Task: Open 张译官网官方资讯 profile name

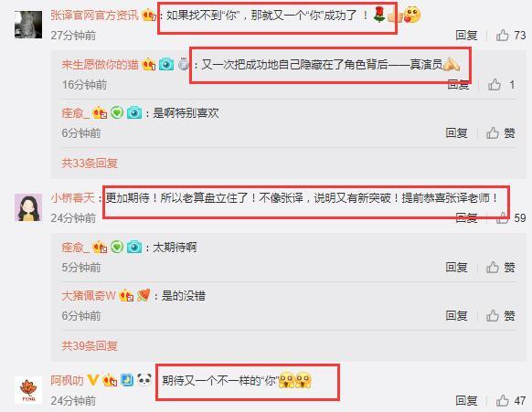Action: [95, 16]
